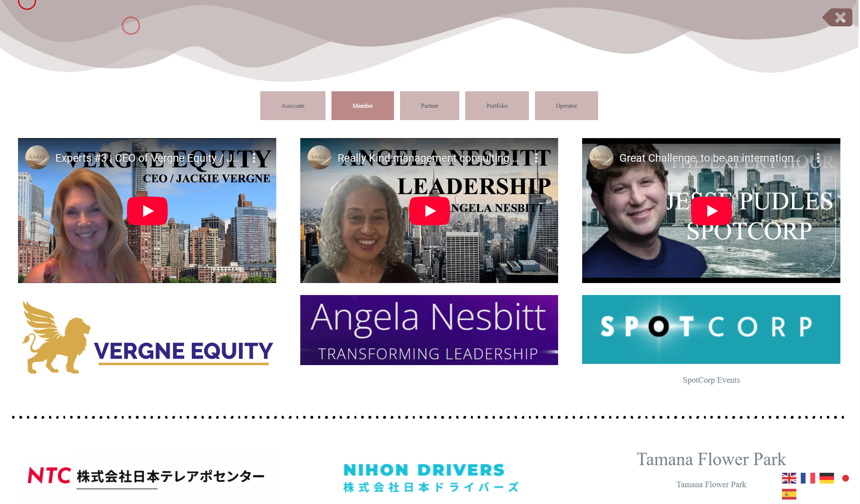The width and height of the screenshot is (860, 504).
Task: Open the Partner tab
Action: tap(430, 106)
